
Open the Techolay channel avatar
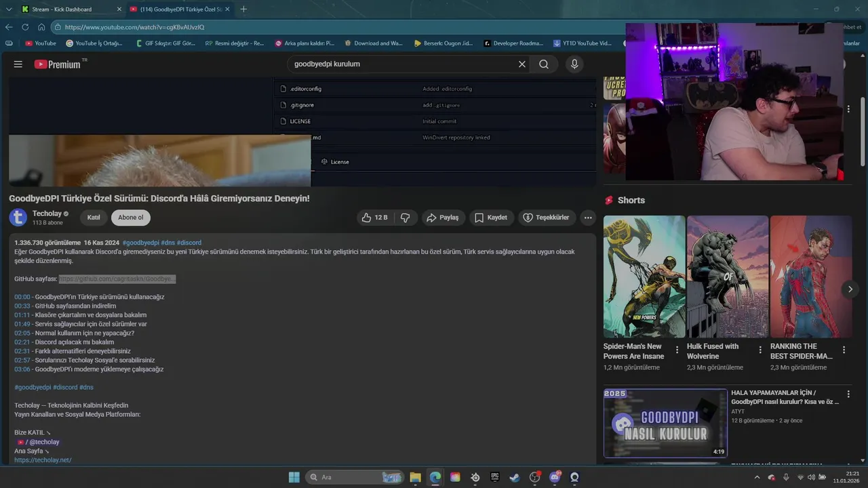coord(18,218)
